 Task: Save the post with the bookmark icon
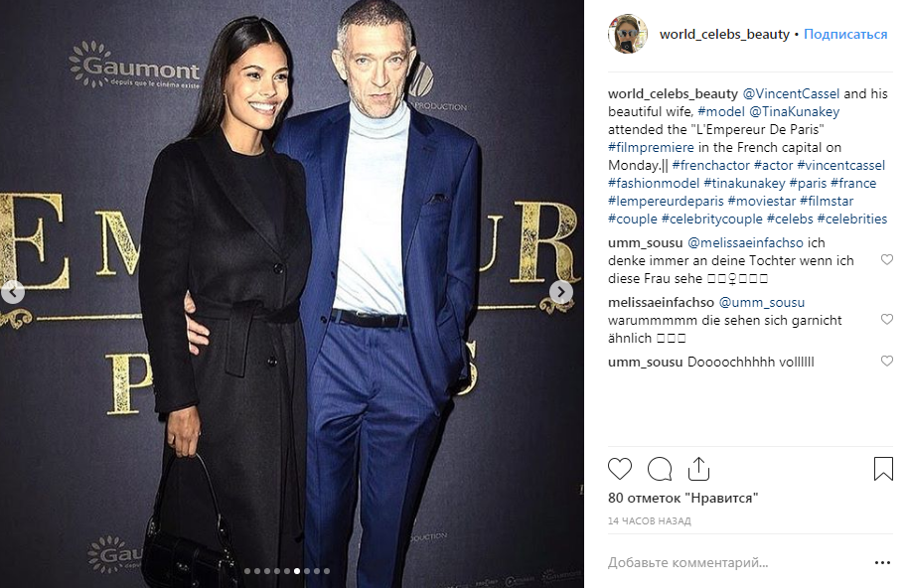pyautogui.click(x=883, y=469)
